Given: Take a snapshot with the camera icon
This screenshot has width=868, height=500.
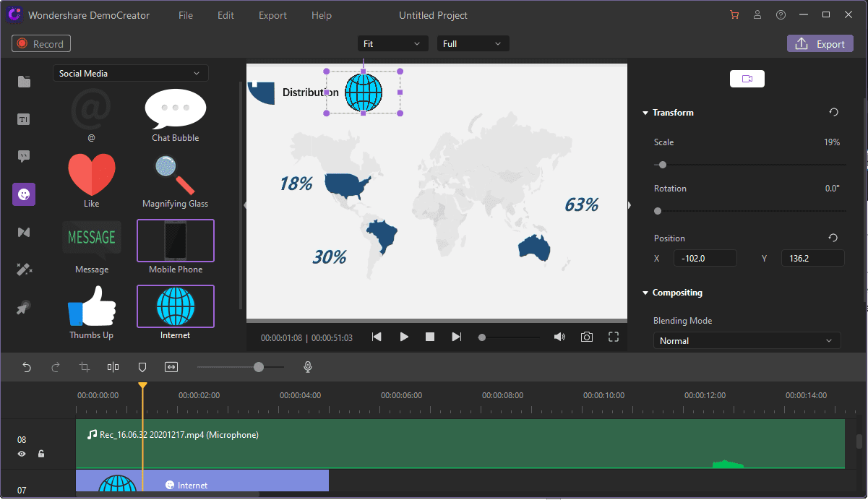Looking at the screenshot, I should click(x=587, y=337).
